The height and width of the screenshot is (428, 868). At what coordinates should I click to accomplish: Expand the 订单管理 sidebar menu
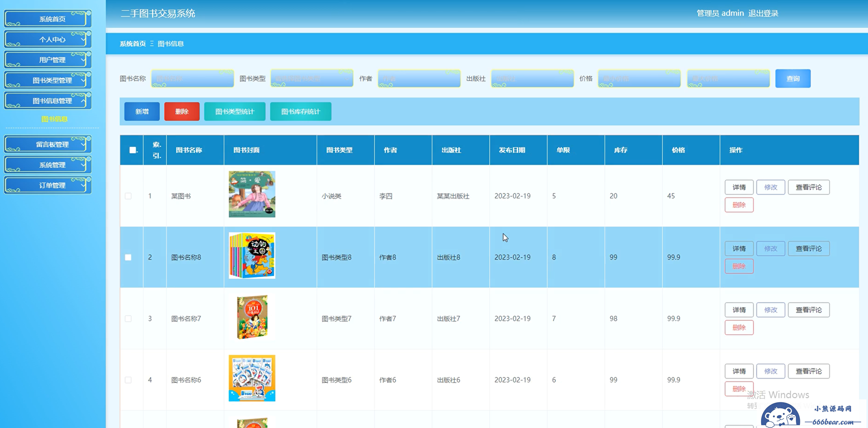coord(48,185)
